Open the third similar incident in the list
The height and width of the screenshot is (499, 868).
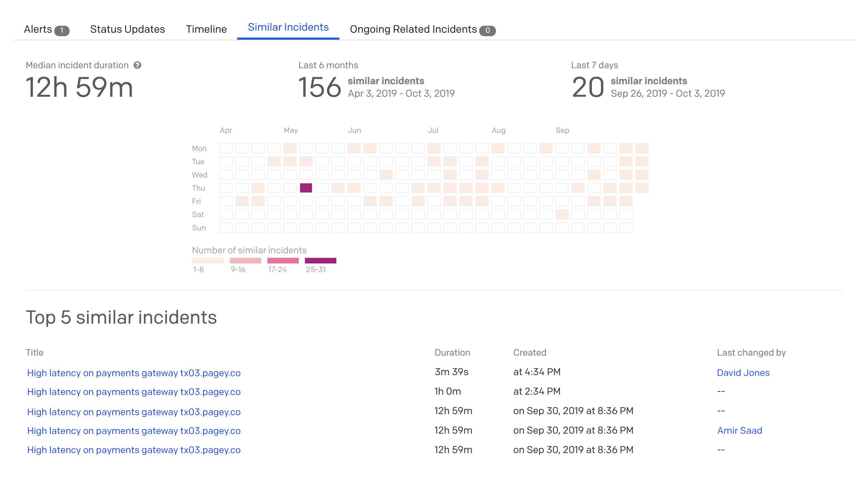tap(134, 412)
